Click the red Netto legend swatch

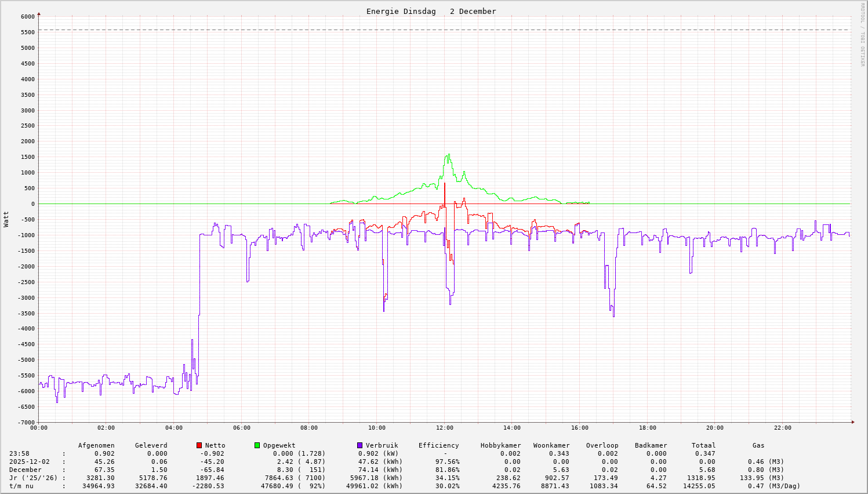(x=199, y=445)
